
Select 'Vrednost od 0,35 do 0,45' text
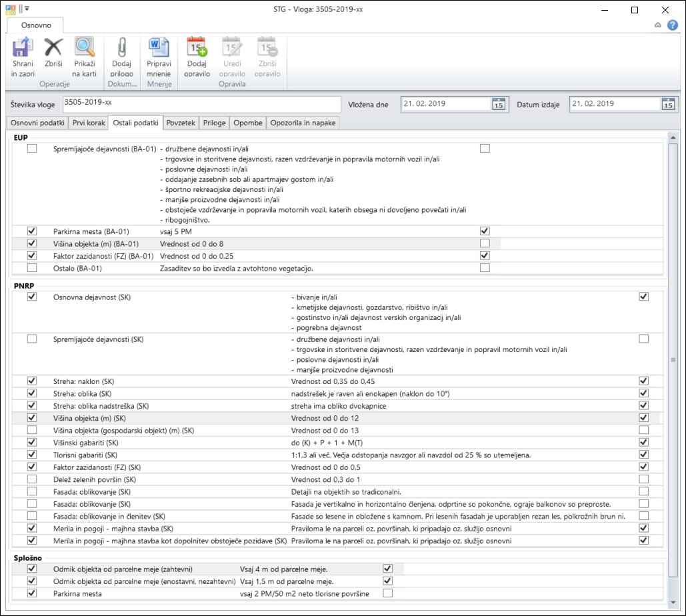(333, 381)
